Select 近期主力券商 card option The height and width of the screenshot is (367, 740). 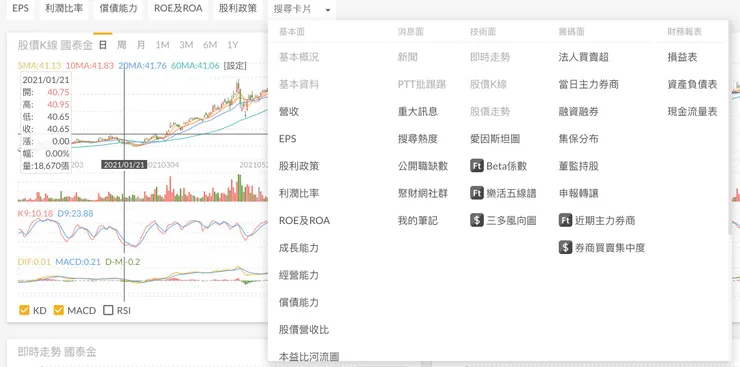point(605,220)
